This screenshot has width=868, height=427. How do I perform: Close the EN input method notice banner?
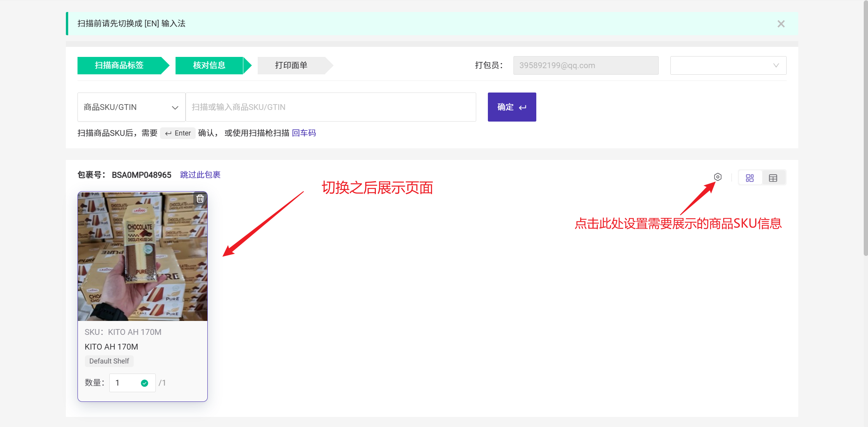click(781, 24)
